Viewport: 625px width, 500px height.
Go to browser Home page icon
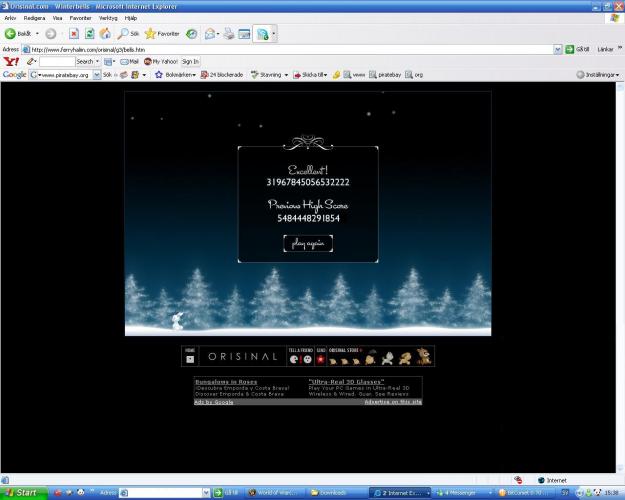104,33
